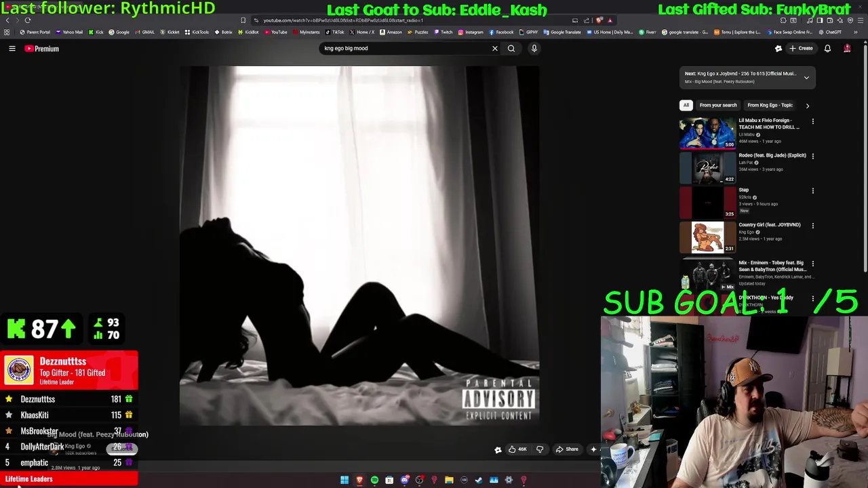The image size is (868, 488).
Task: Start voice search with microphone icon
Action: point(534,49)
